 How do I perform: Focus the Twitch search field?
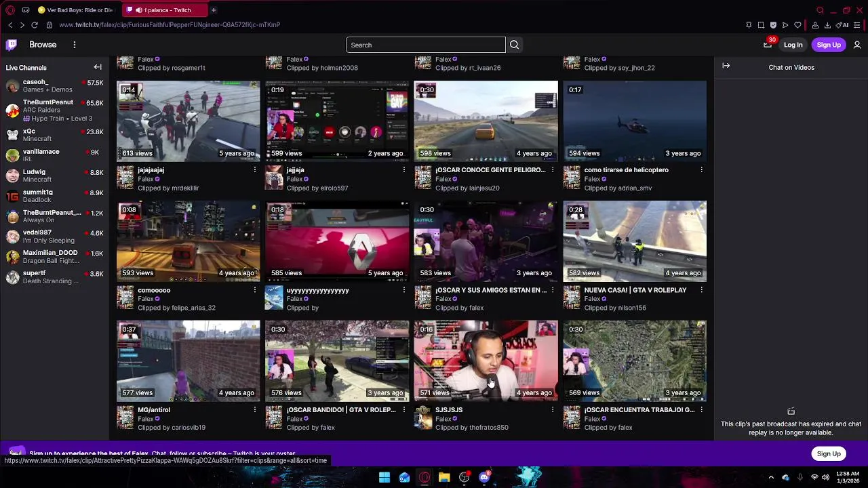[x=426, y=45]
